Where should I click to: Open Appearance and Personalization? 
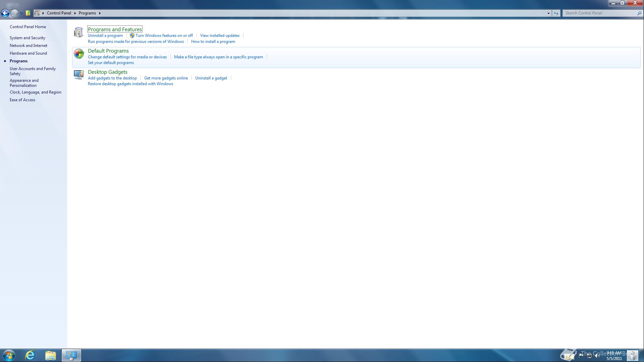pyautogui.click(x=24, y=83)
